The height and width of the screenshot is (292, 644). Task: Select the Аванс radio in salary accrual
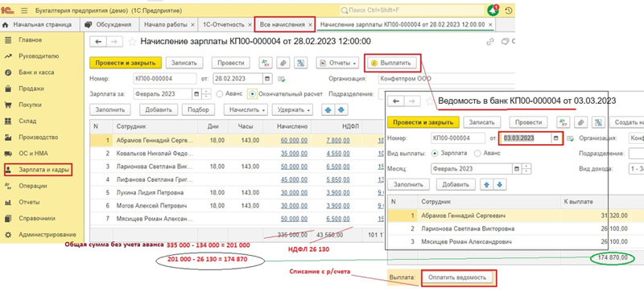[x=219, y=94]
